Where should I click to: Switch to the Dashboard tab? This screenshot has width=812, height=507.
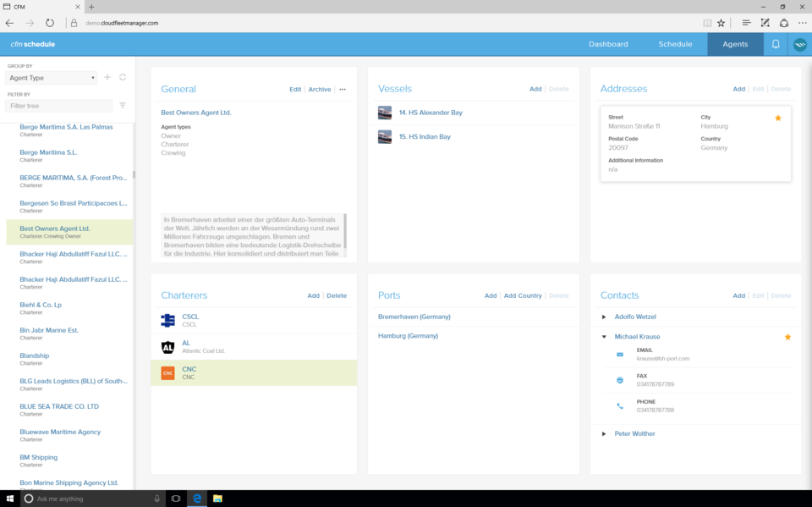608,44
